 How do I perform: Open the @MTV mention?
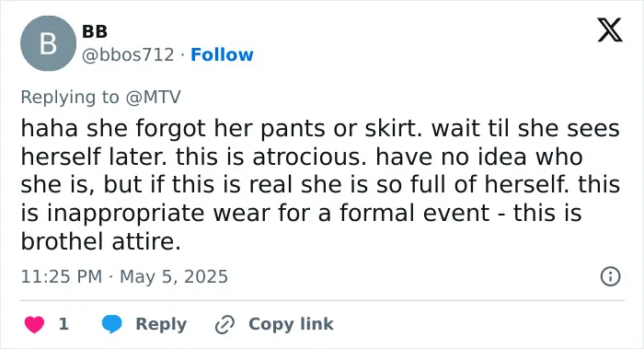click(x=153, y=98)
